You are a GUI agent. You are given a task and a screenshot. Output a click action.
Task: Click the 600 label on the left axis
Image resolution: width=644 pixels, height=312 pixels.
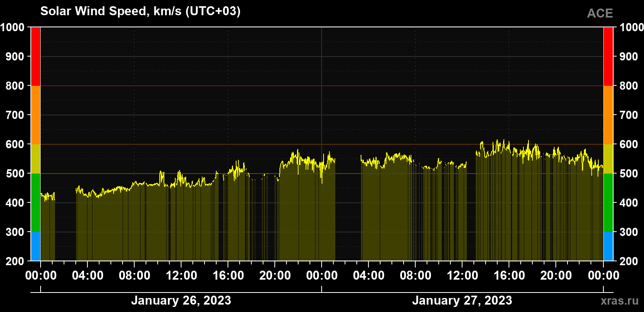pyautogui.click(x=15, y=144)
